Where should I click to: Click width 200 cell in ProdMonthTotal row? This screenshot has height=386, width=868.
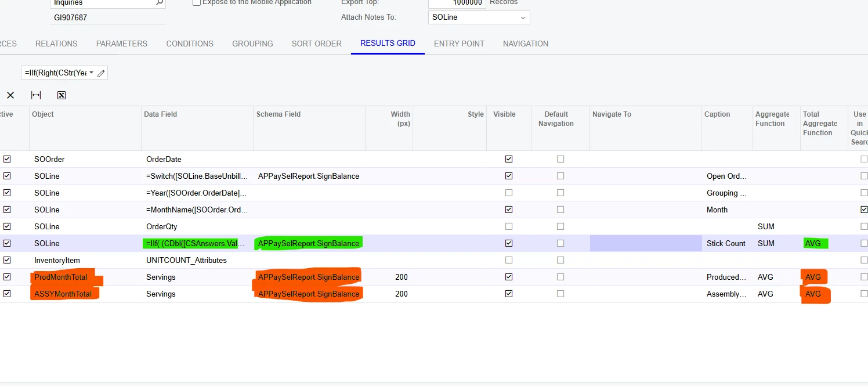click(x=389, y=277)
